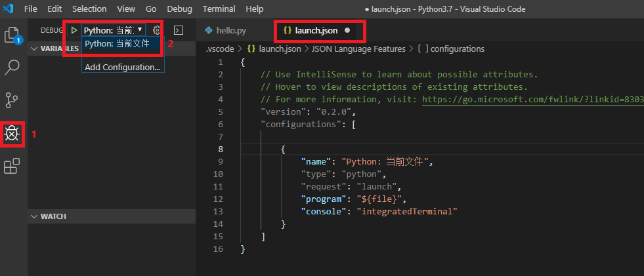Click the "${file}" program value
644x276 pixels.
pos(378,199)
